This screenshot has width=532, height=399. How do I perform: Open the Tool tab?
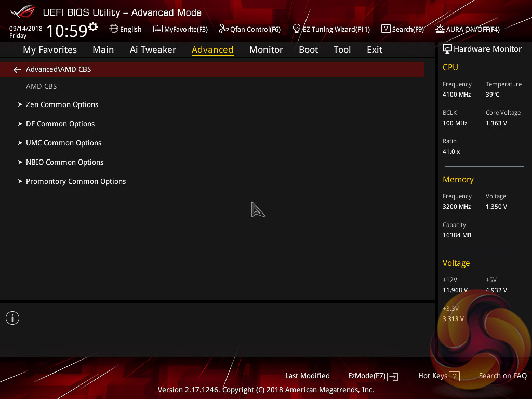[x=342, y=50]
